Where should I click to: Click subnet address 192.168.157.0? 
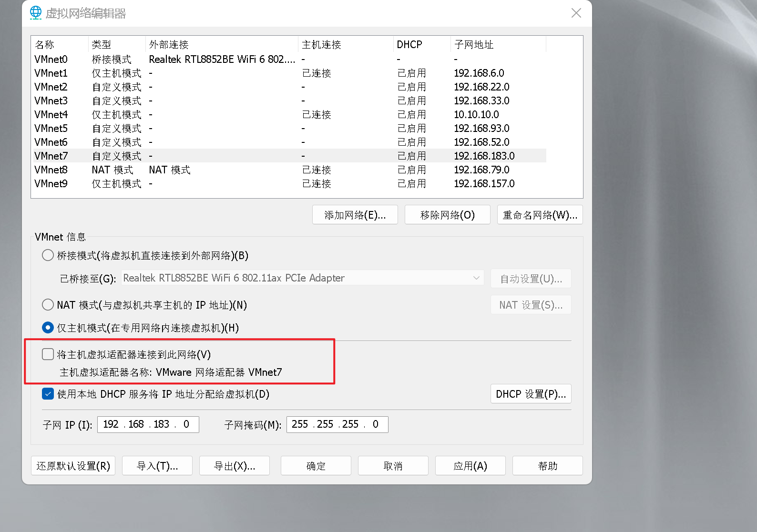coord(484,183)
